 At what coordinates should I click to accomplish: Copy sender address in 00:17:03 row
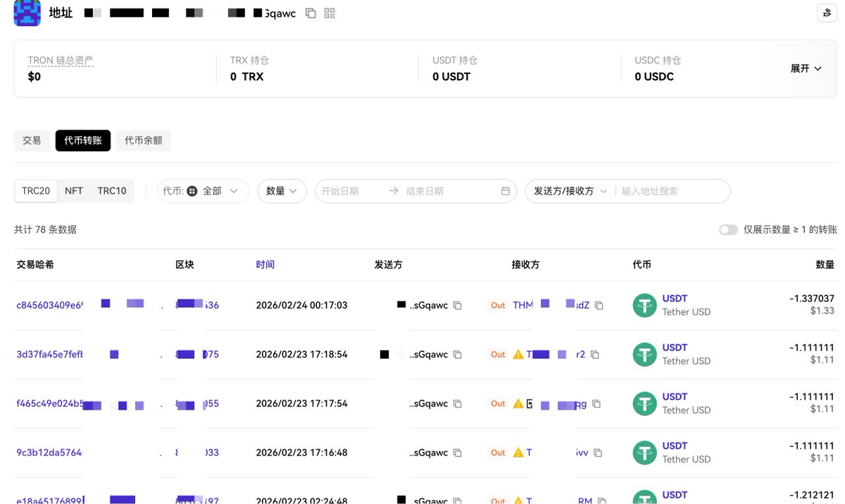coord(458,305)
